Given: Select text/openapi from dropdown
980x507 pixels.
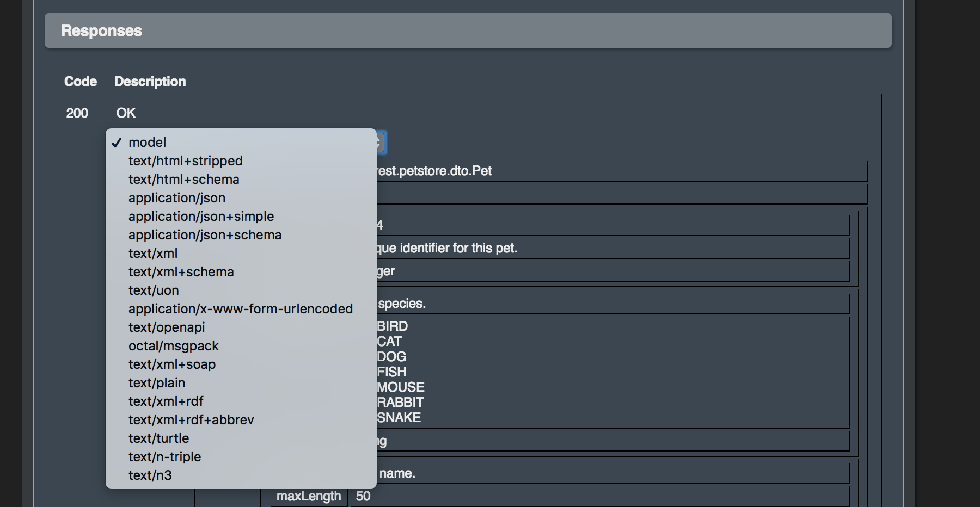Looking at the screenshot, I should point(167,327).
